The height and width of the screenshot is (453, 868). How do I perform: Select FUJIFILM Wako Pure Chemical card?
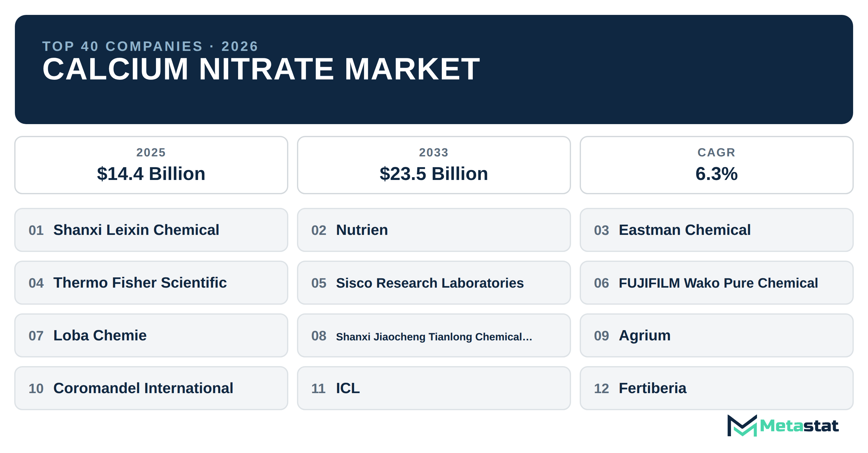coord(716,283)
